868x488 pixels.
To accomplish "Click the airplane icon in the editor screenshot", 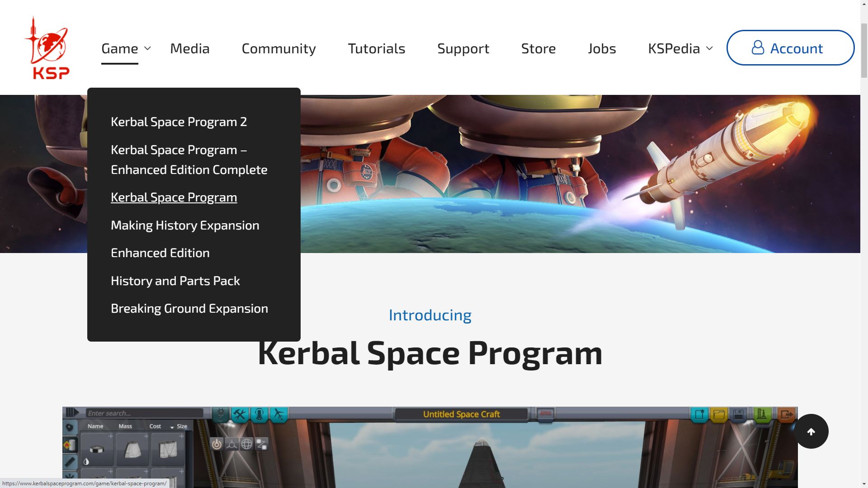I will tap(279, 414).
